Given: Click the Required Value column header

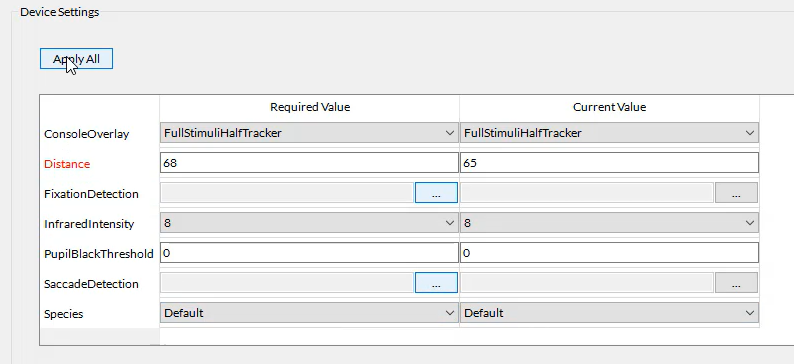Looking at the screenshot, I should click(310, 107).
